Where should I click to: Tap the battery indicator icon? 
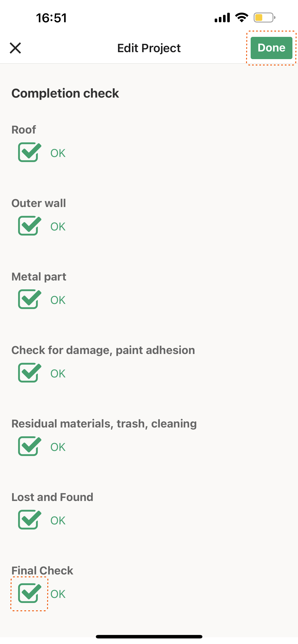pos(264,17)
